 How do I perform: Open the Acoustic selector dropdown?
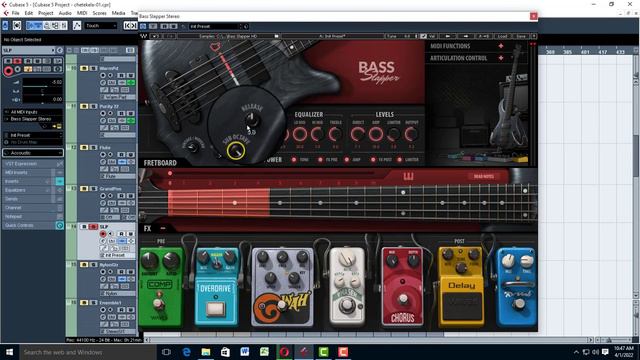pos(33,153)
